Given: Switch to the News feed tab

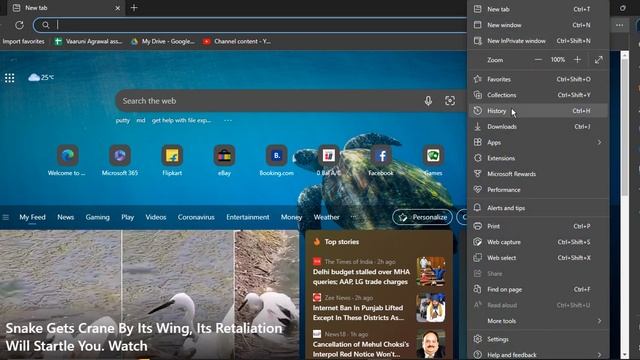Looking at the screenshot, I should (65, 217).
